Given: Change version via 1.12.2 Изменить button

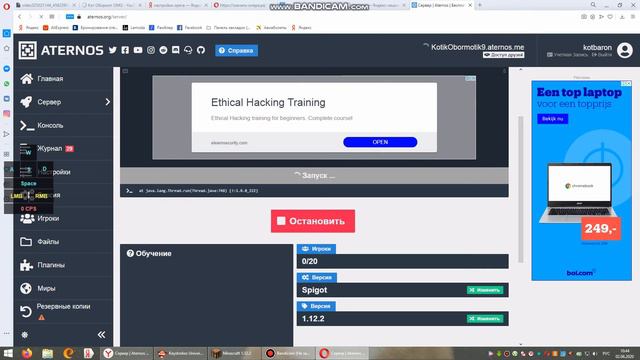Looking at the screenshot, I should 485,318.
